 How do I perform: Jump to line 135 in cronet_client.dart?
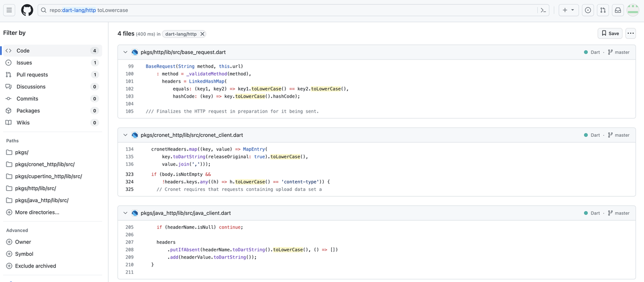pos(129,157)
